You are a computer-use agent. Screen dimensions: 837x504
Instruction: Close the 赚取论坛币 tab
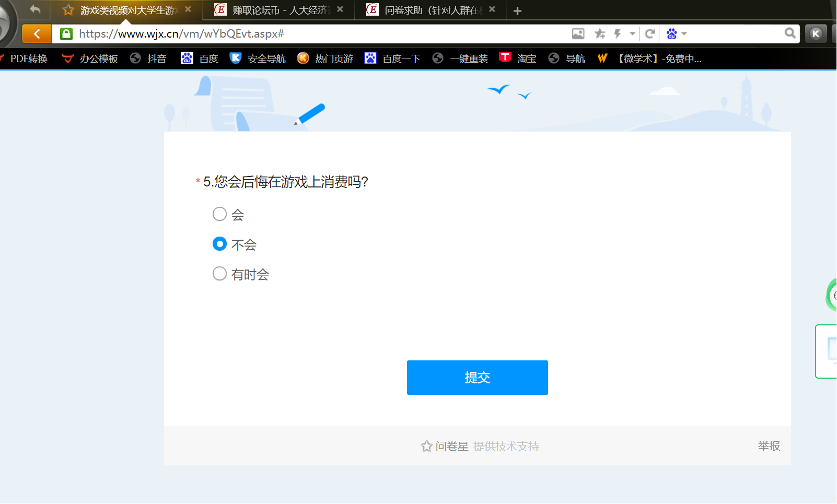click(x=340, y=9)
